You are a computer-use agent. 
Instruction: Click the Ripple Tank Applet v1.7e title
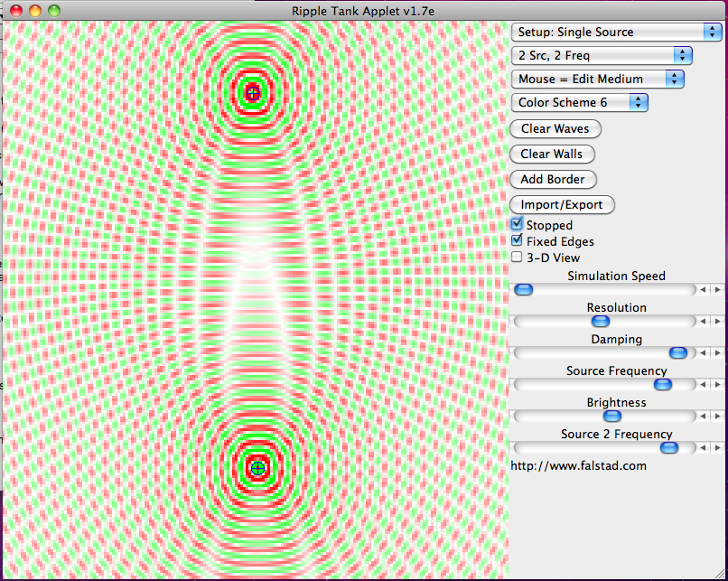363,11
